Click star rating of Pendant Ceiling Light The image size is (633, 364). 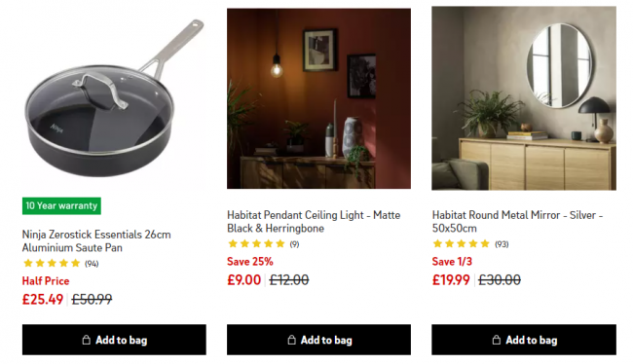point(256,243)
